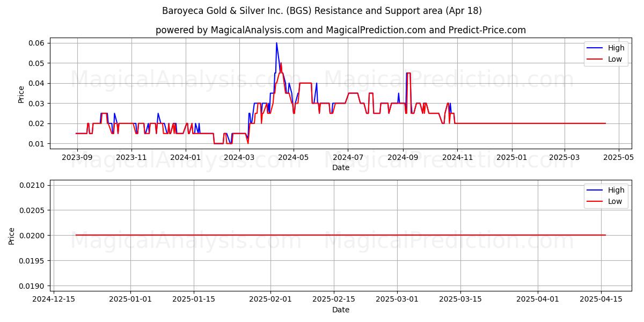The image size is (644, 322).
Task: Click the 2025-02-15 date tick label
Action: 333,299
